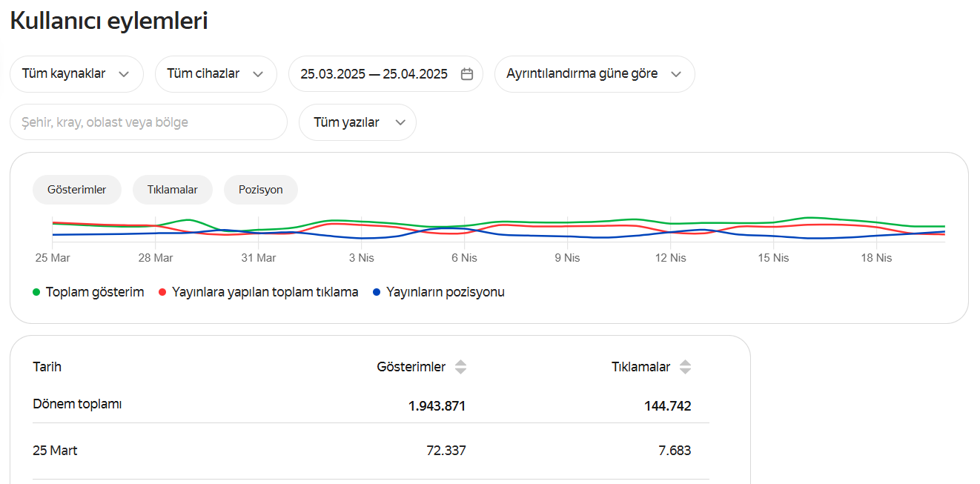Sort table by Tıklamalar sort arrows
The height and width of the screenshot is (484, 980).
tap(685, 367)
